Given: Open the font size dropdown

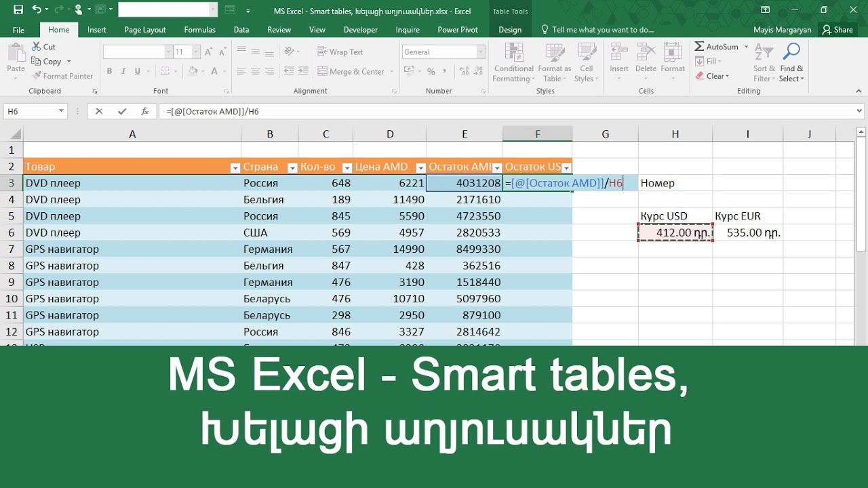Looking at the screenshot, I should (197, 52).
